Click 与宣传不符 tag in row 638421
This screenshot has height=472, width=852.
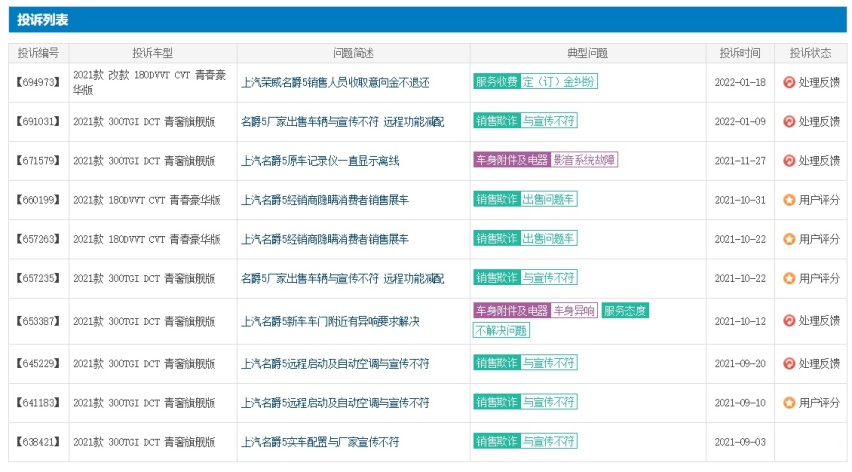point(548,441)
